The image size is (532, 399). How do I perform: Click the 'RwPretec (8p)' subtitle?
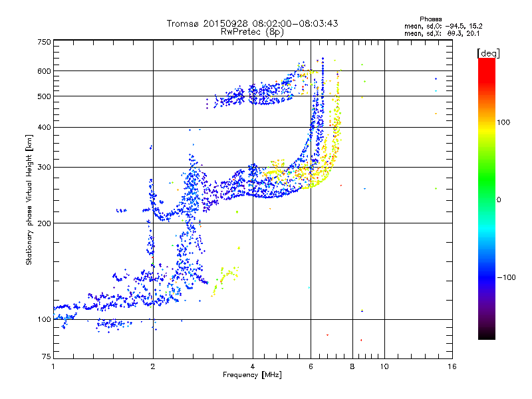click(x=252, y=32)
